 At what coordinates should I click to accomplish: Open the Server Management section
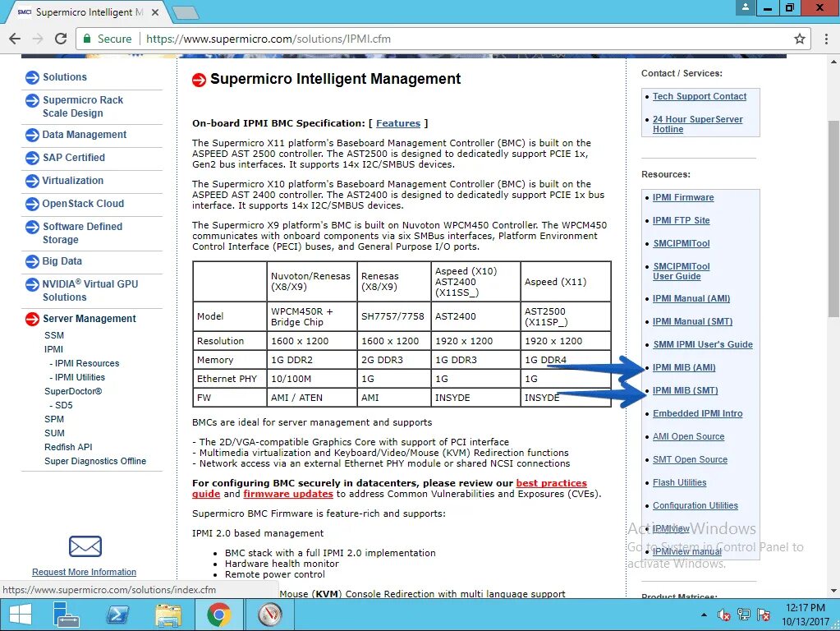coord(89,319)
